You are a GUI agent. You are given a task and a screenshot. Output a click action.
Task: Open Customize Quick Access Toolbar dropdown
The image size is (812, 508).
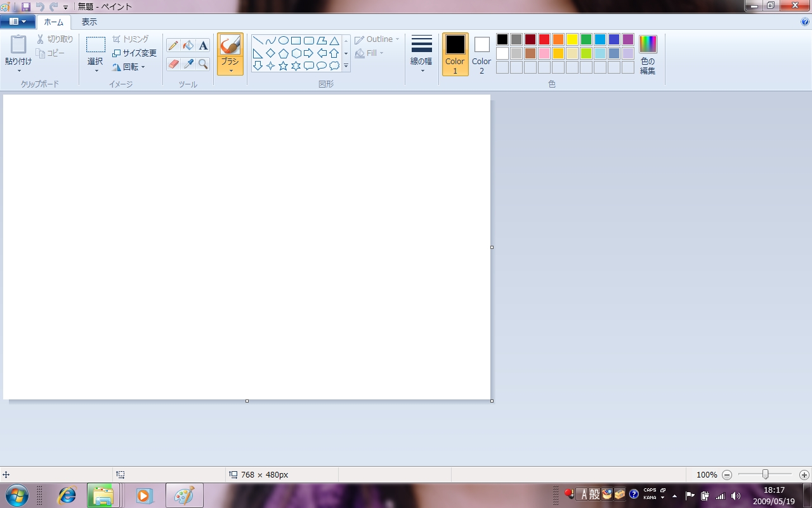(65, 7)
